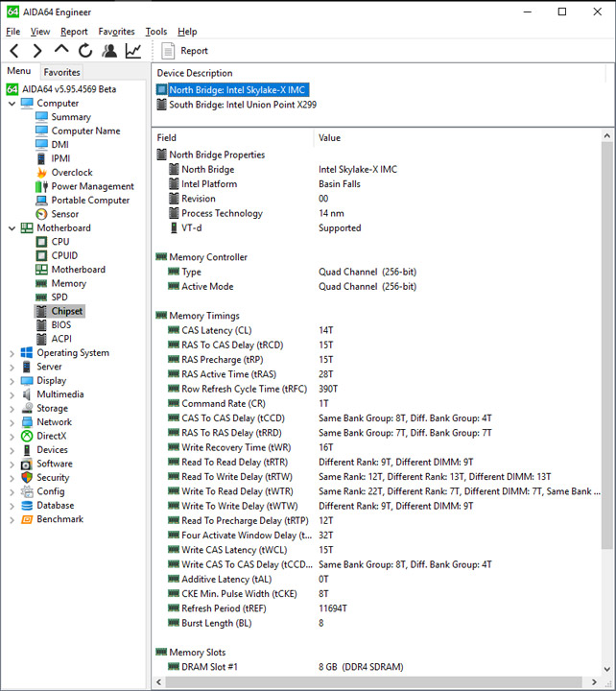The image size is (616, 691).
Task: Click the Field column header
Action: (167, 138)
